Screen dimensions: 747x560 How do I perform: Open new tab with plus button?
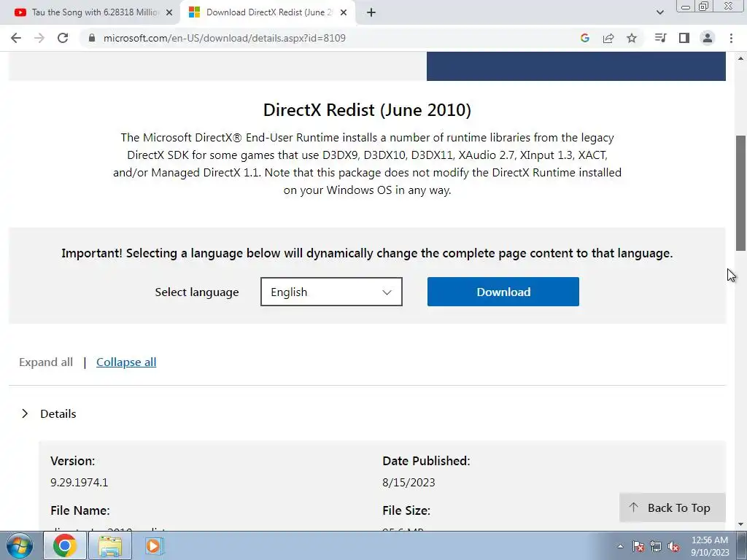click(x=371, y=12)
